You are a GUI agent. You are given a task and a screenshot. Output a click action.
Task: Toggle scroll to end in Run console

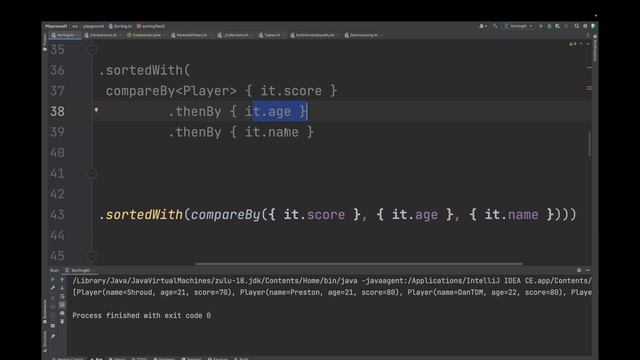tap(62, 305)
